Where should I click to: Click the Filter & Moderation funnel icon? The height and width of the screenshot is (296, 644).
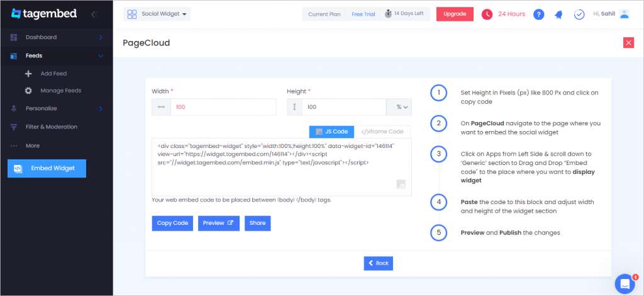[14, 127]
